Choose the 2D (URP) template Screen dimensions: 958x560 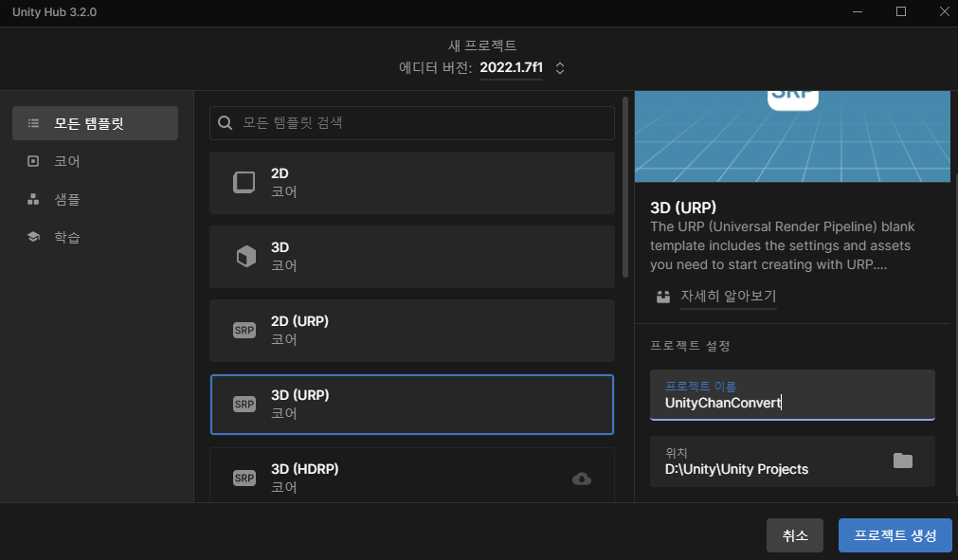click(x=412, y=331)
